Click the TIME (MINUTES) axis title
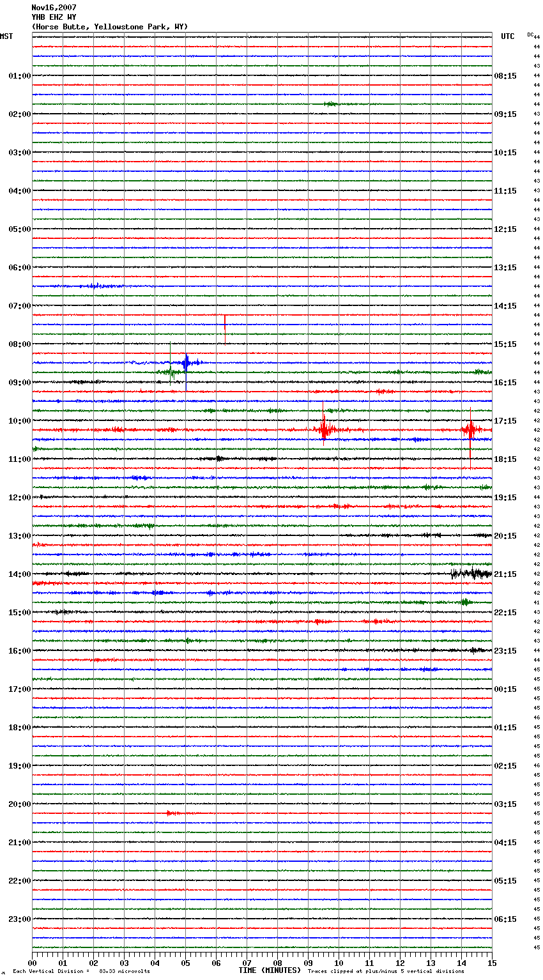Viewport: 543px width, 980px height. click(x=270, y=970)
